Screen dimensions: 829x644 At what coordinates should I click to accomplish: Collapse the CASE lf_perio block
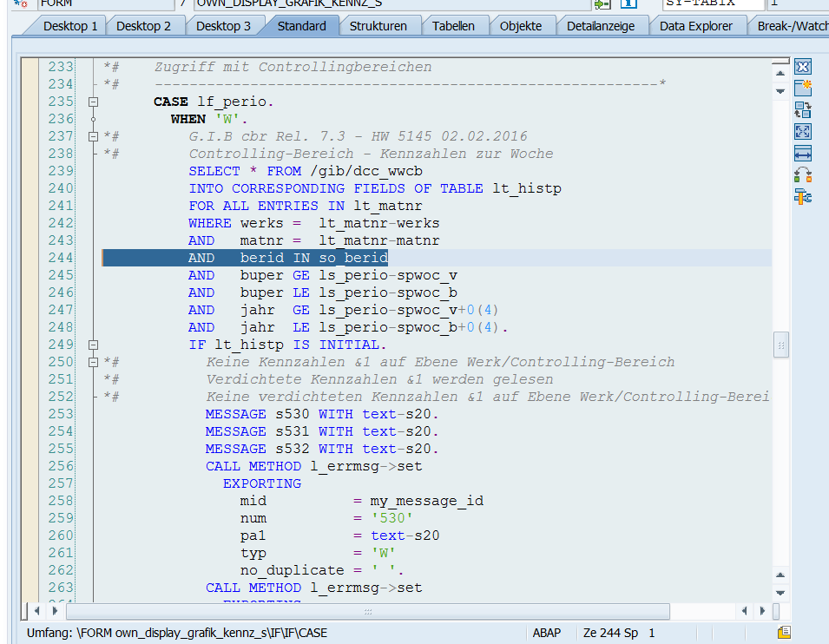coord(94,102)
